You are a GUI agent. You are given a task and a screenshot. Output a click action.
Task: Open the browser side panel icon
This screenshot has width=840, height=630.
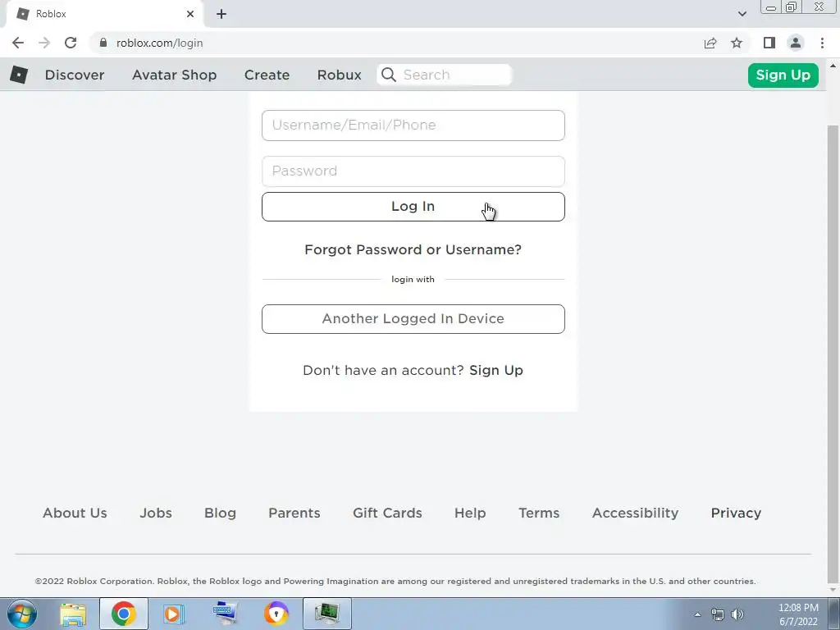coord(769,43)
